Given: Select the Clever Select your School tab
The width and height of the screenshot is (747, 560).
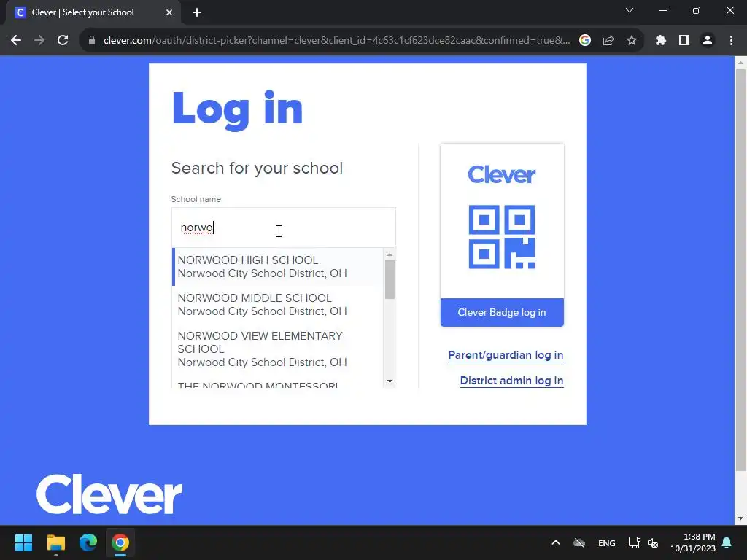Looking at the screenshot, I should [x=93, y=12].
